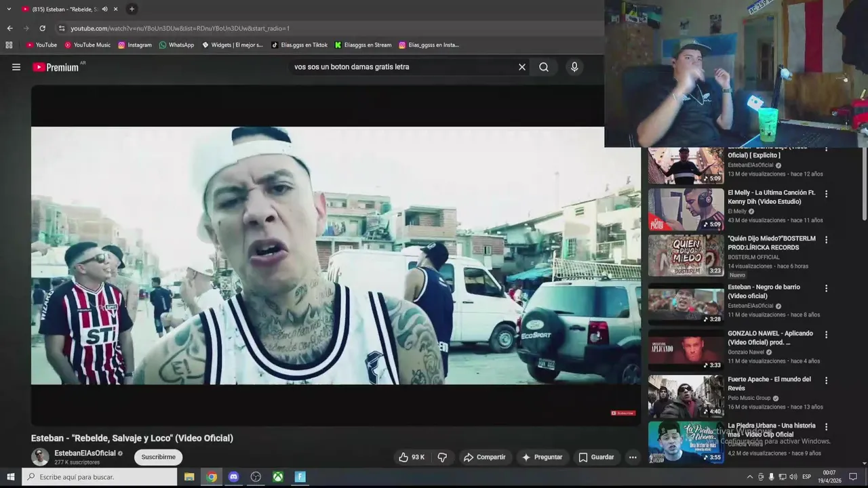Open the YouTube guide hamburger menu
The image size is (868, 488).
(16, 67)
